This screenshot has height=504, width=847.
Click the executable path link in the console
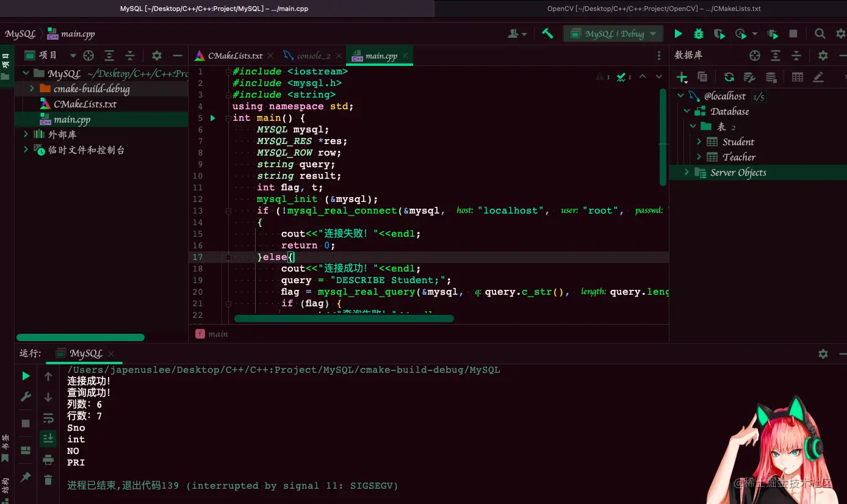pyautogui.click(x=284, y=370)
